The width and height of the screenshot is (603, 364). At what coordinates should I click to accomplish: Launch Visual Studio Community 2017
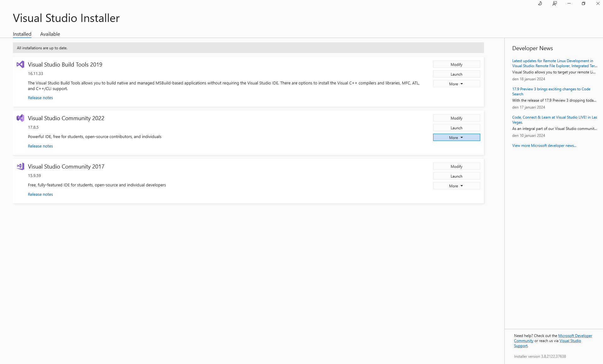(456, 176)
